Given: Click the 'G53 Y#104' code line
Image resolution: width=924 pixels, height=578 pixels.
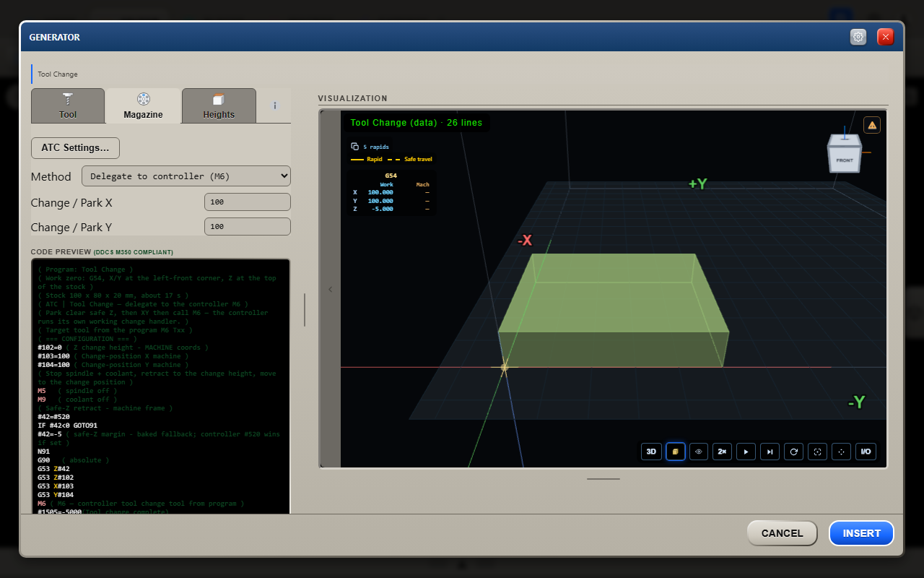Looking at the screenshot, I should (x=56, y=495).
